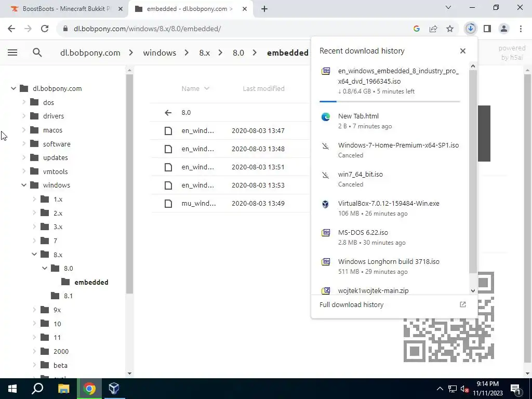
Task: Open VirtualBox from the taskbar
Action: click(114, 389)
